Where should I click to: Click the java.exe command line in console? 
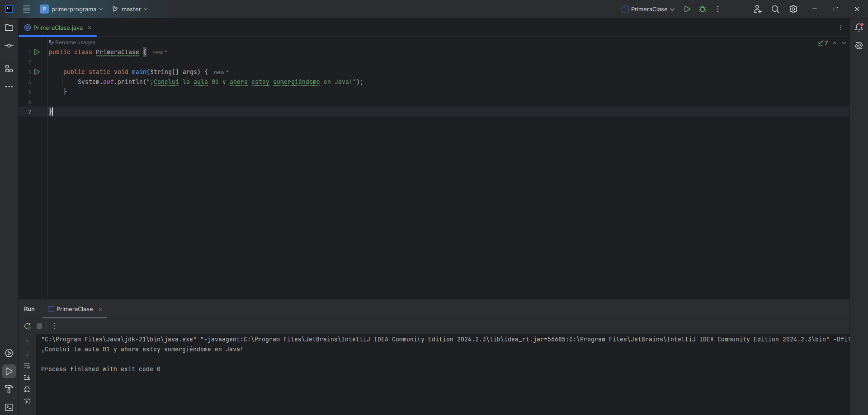(x=445, y=339)
